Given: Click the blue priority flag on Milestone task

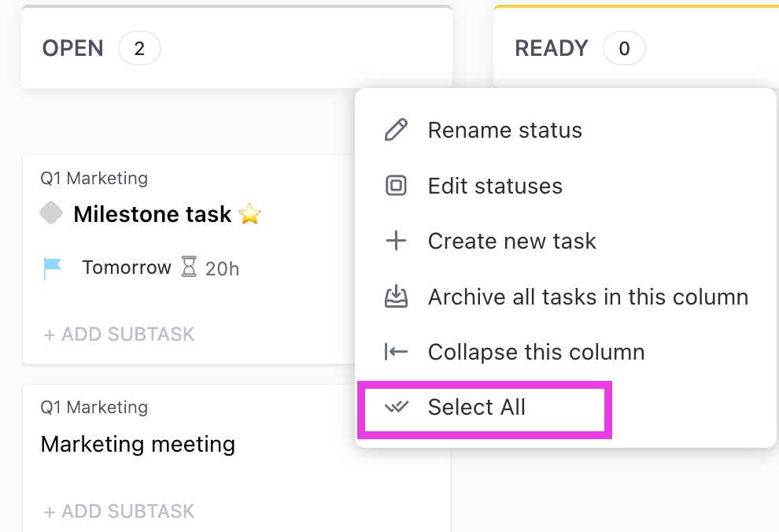Looking at the screenshot, I should pyautogui.click(x=52, y=269).
